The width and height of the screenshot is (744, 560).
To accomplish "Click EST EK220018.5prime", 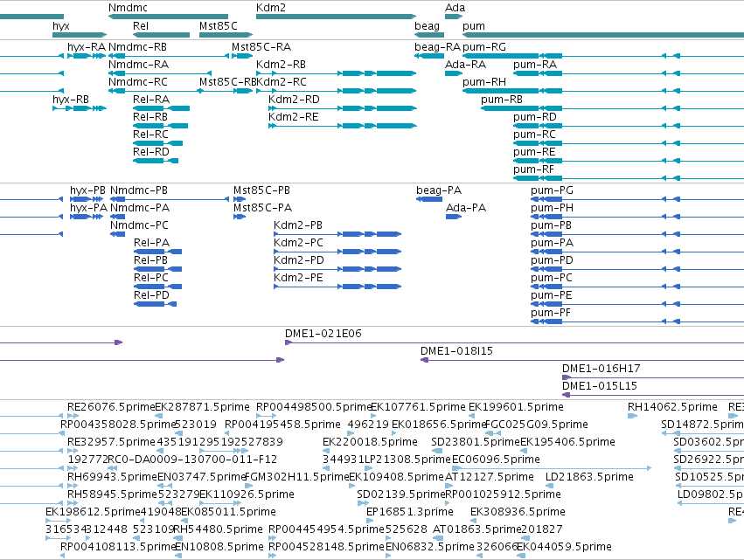I will (326, 451).
